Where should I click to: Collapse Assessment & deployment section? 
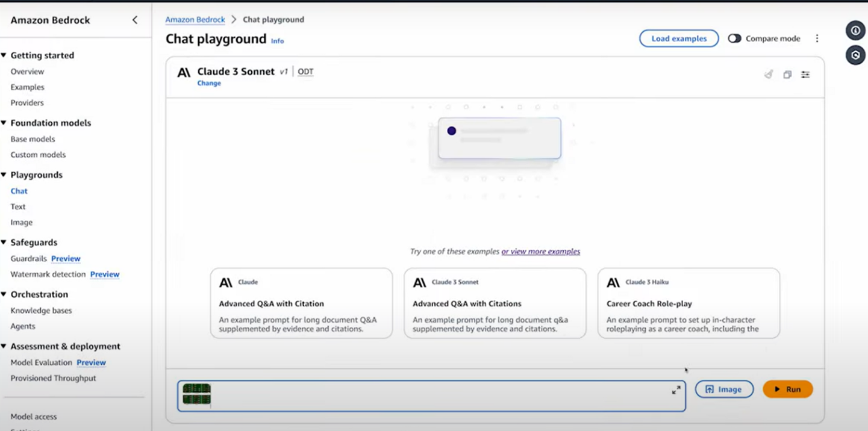tap(4, 347)
